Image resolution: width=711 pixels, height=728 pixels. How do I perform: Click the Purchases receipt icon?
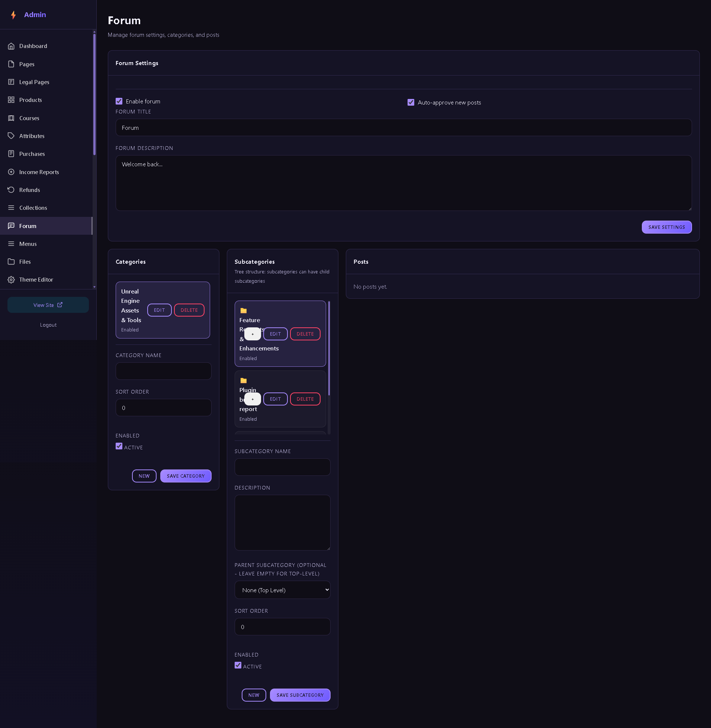tap(11, 154)
